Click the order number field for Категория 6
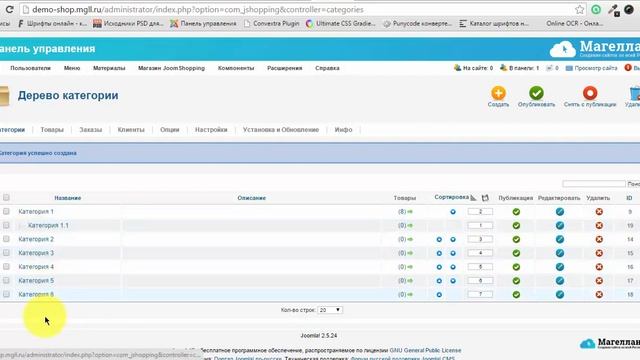 pos(480,294)
